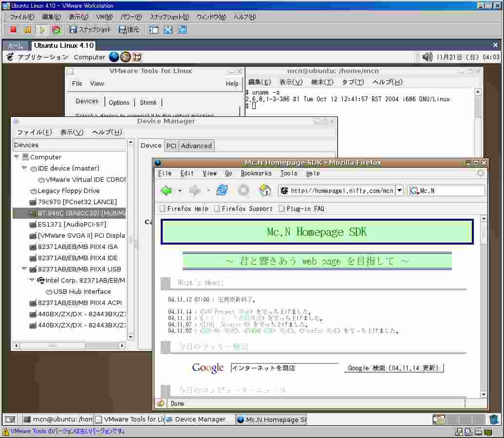
Task: Click the VMware reset VM icon
Action: [x=56, y=30]
